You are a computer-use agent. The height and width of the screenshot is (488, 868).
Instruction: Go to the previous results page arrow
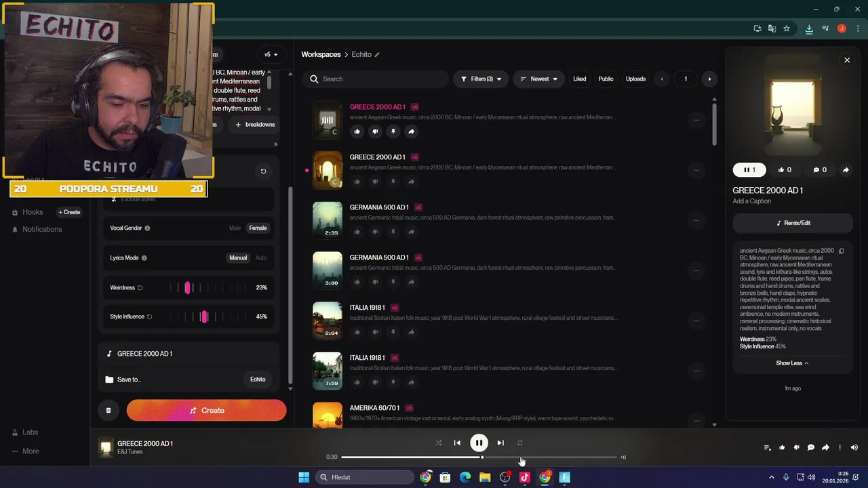pyautogui.click(x=662, y=79)
